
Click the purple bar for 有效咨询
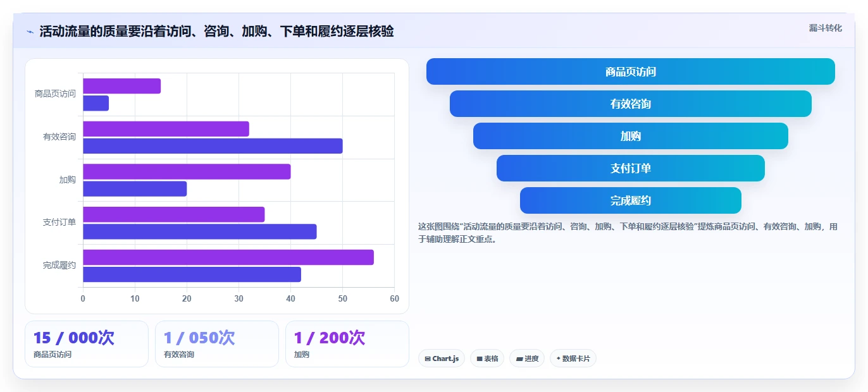click(x=166, y=129)
